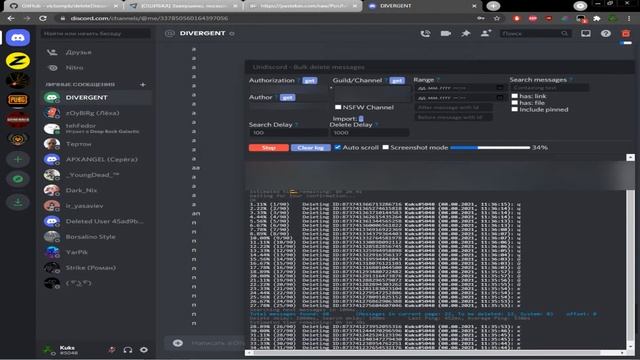Viewport: 640px width, 360px height.
Task: Click the green Add a Server plus icon
Action: click(x=18, y=159)
